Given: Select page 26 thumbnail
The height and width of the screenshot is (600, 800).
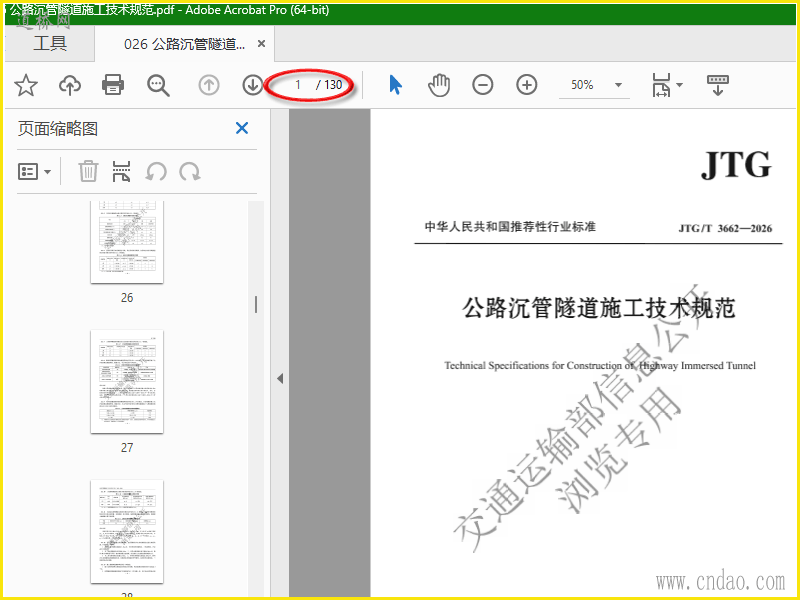Looking at the screenshot, I should (127, 242).
